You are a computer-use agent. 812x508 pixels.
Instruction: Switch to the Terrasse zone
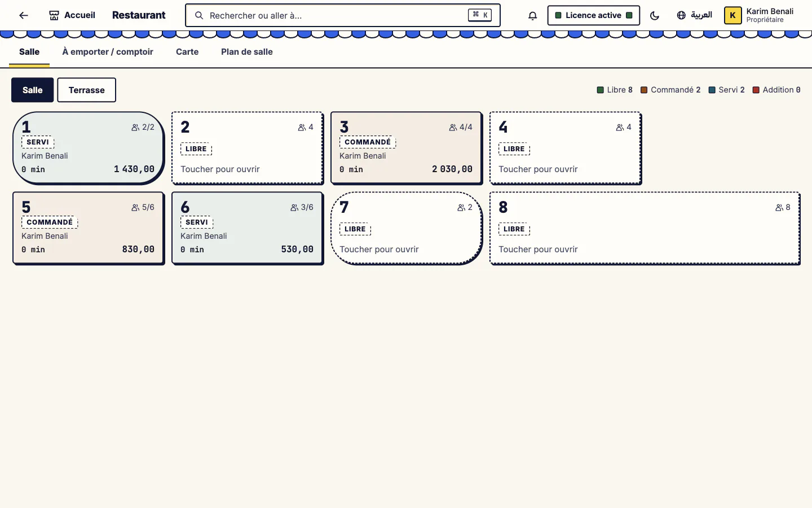[x=87, y=90]
